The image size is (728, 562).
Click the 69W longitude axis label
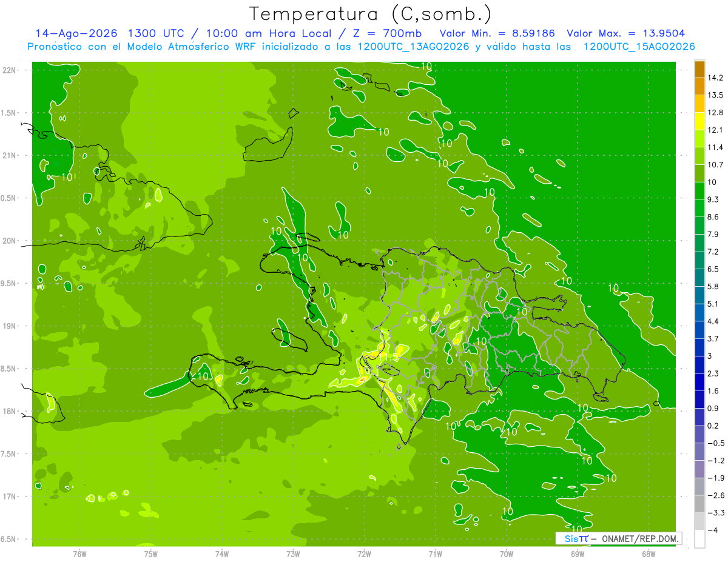tap(578, 554)
